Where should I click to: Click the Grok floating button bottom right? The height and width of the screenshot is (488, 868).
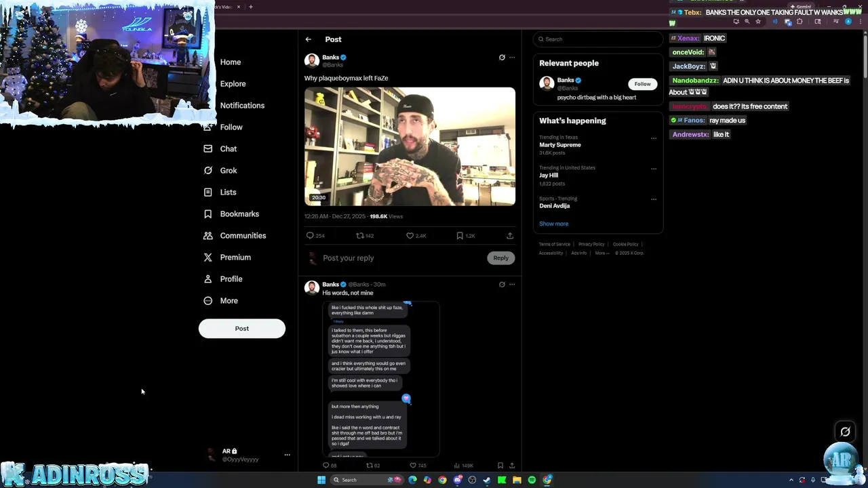pos(845,432)
